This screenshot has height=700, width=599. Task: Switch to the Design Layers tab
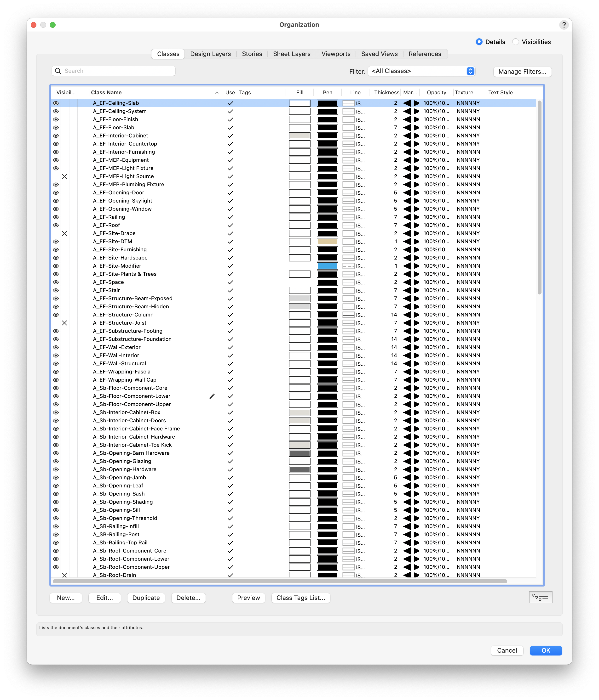pos(210,54)
